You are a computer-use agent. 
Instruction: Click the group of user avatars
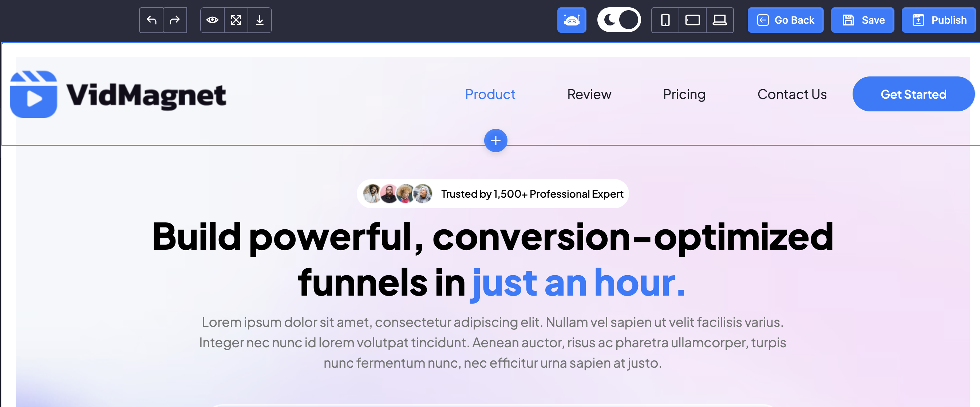point(397,194)
